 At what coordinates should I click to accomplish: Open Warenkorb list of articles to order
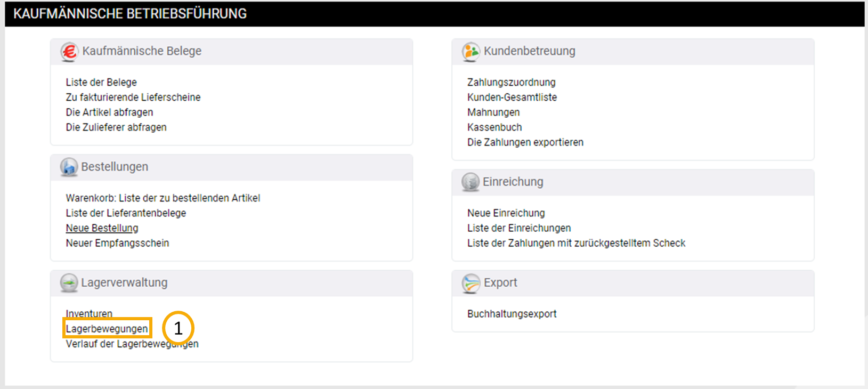pyautogui.click(x=163, y=198)
